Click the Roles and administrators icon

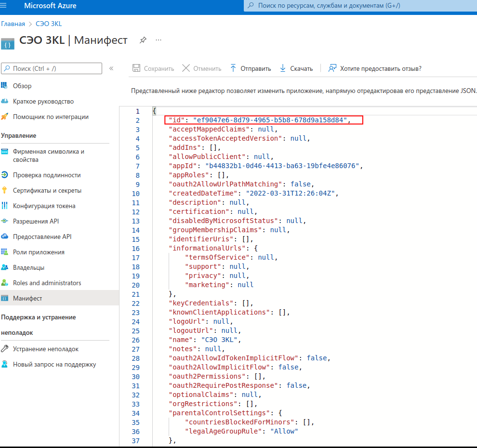click(x=4, y=283)
